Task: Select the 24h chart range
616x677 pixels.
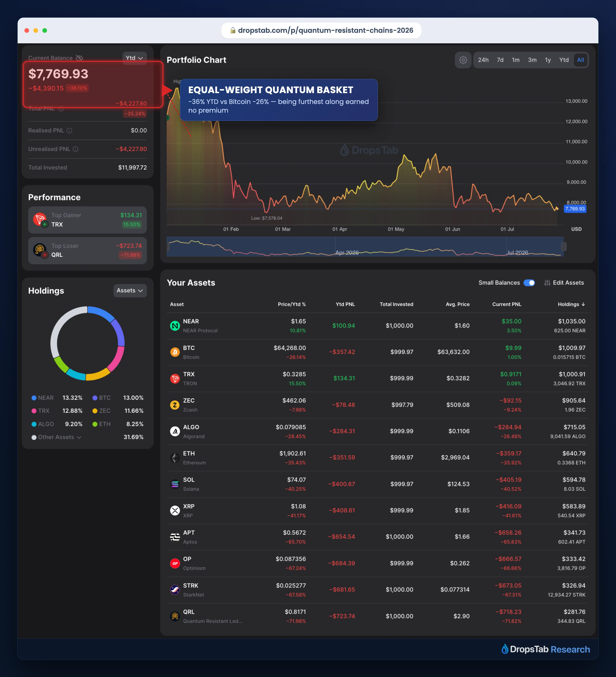Action: click(483, 60)
